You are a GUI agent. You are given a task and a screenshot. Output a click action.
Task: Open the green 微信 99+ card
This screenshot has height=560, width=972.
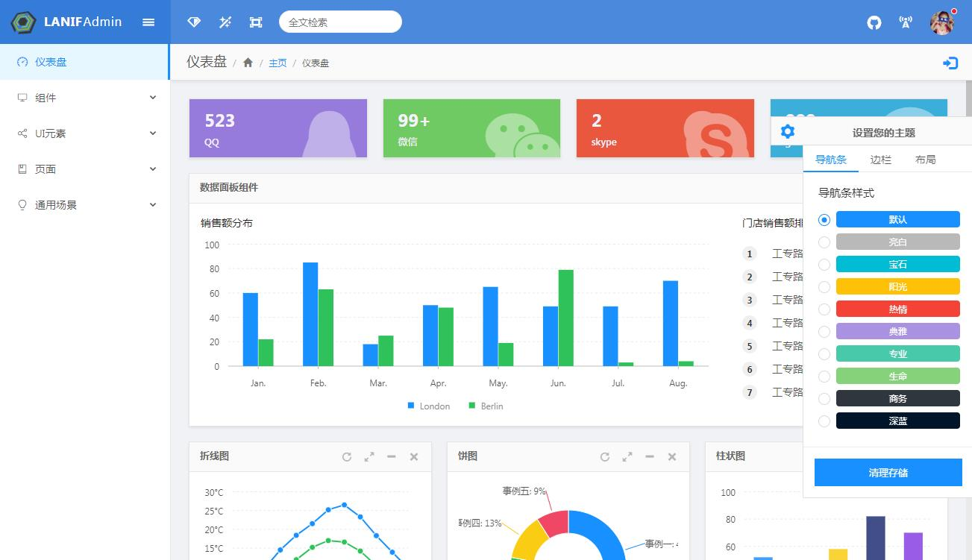click(471, 128)
